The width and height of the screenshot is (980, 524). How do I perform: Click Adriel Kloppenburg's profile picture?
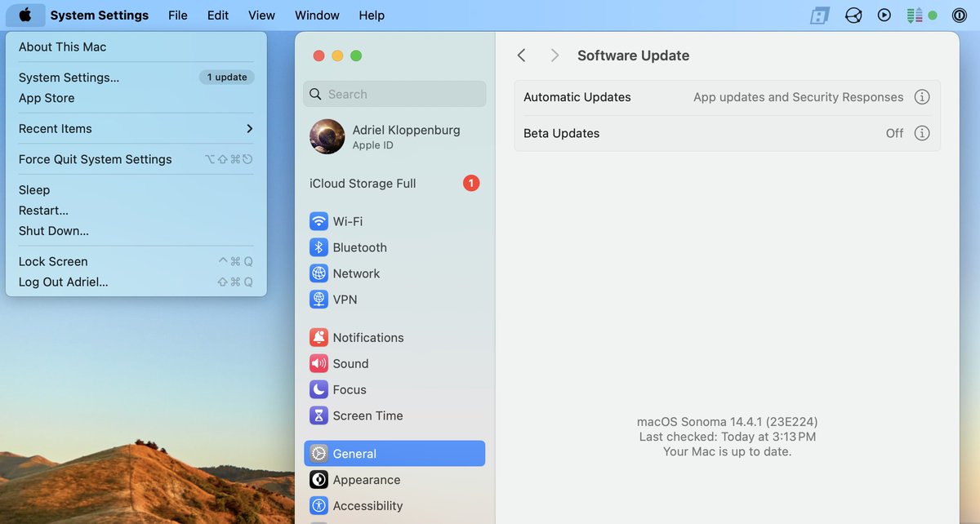click(327, 137)
